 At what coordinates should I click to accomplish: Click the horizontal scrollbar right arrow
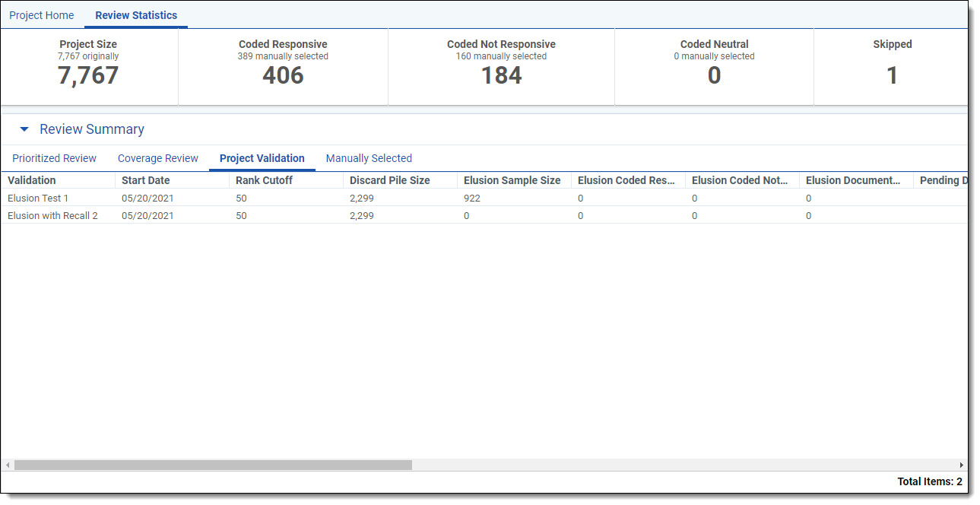[961, 465]
